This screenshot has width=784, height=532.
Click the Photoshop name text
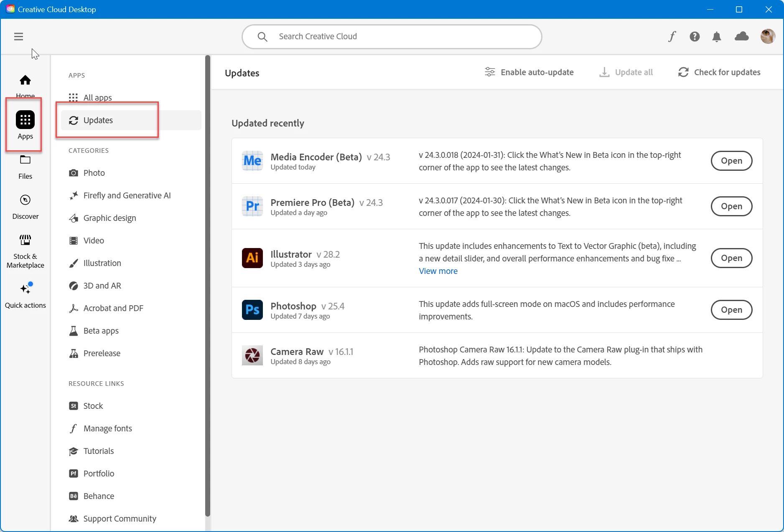[x=293, y=306]
